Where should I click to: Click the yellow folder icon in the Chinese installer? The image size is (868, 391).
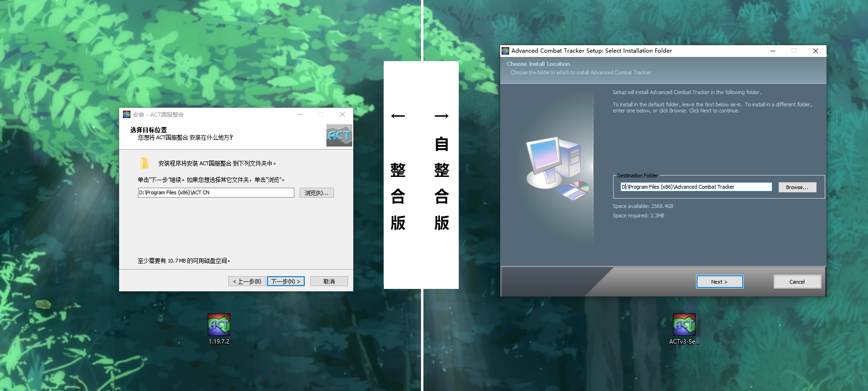pyautogui.click(x=144, y=163)
